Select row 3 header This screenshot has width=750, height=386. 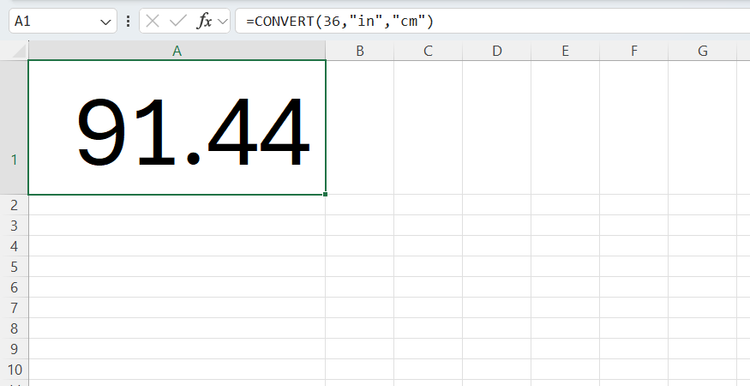[x=14, y=225]
